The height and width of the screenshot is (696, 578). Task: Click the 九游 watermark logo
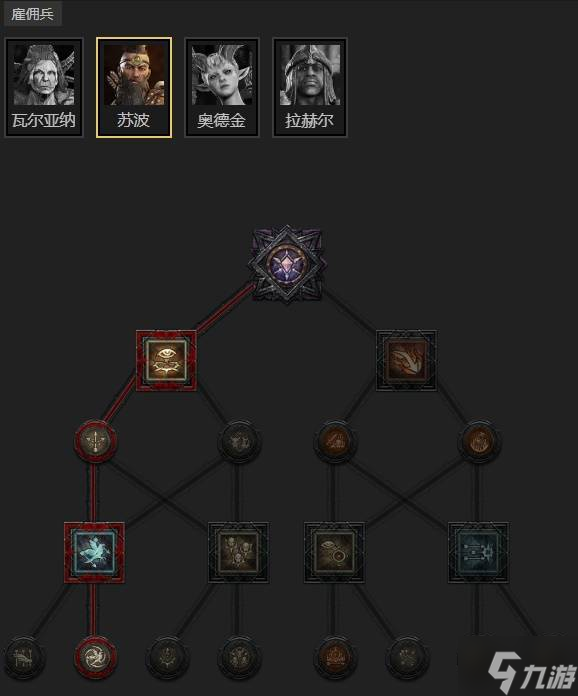point(532,673)
